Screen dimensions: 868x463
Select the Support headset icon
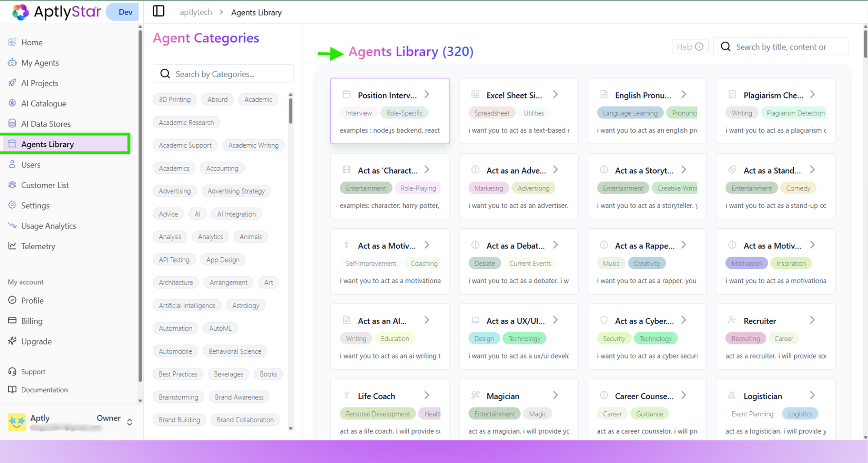click(x=13, y=371)
